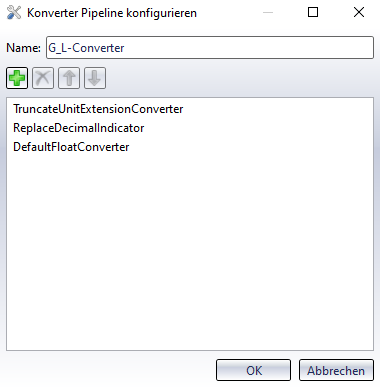Remove converter using the grey X icon
This screenshot has width=380, height=389.
click(43, 78)
